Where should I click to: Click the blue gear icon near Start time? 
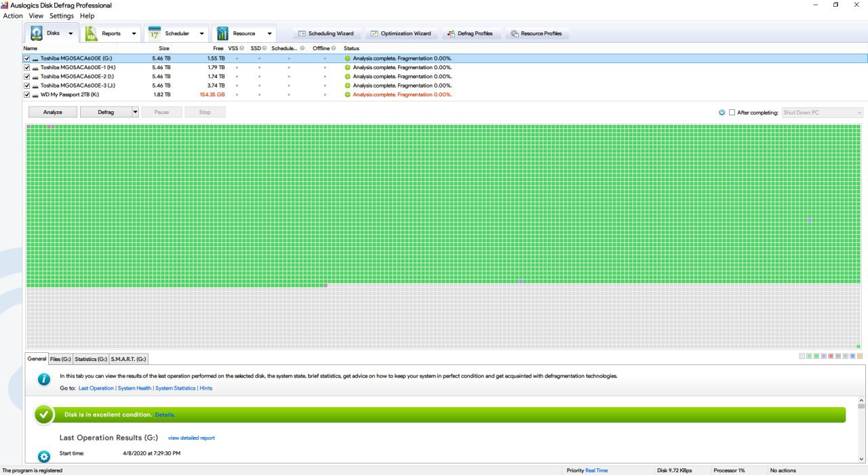pos(44,457)
